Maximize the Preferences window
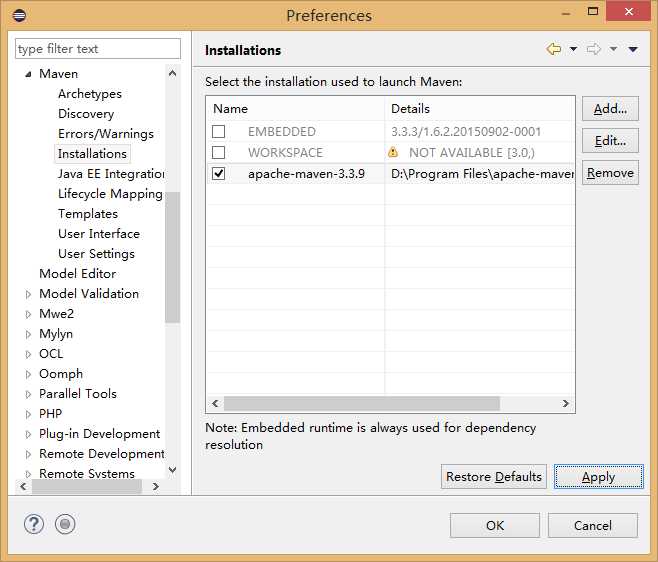 click(x=593, y=11)
